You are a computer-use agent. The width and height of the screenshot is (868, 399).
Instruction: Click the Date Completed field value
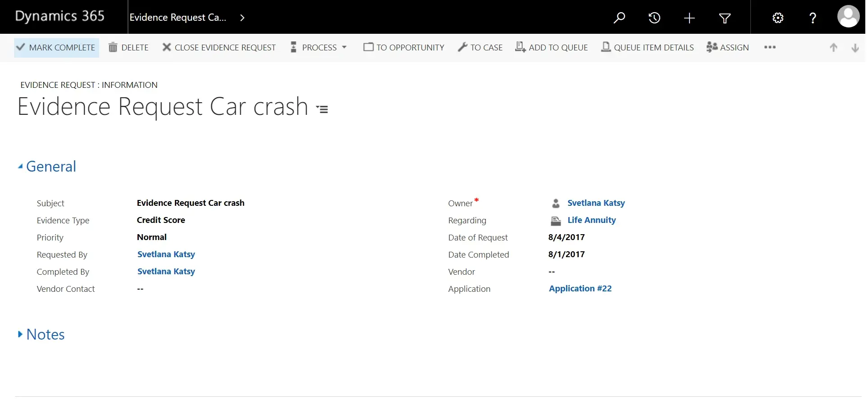pos(566,254)
